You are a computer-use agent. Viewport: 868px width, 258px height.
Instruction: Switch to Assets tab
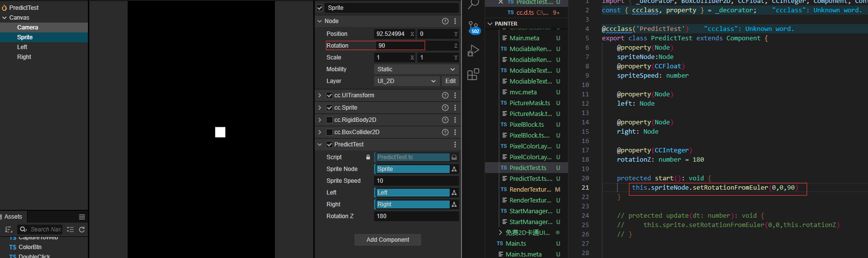pos(13,217)
